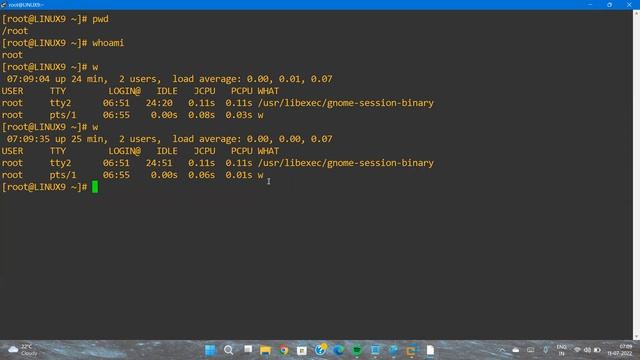Open Google Chrome from taskbar

click(284, 350)
